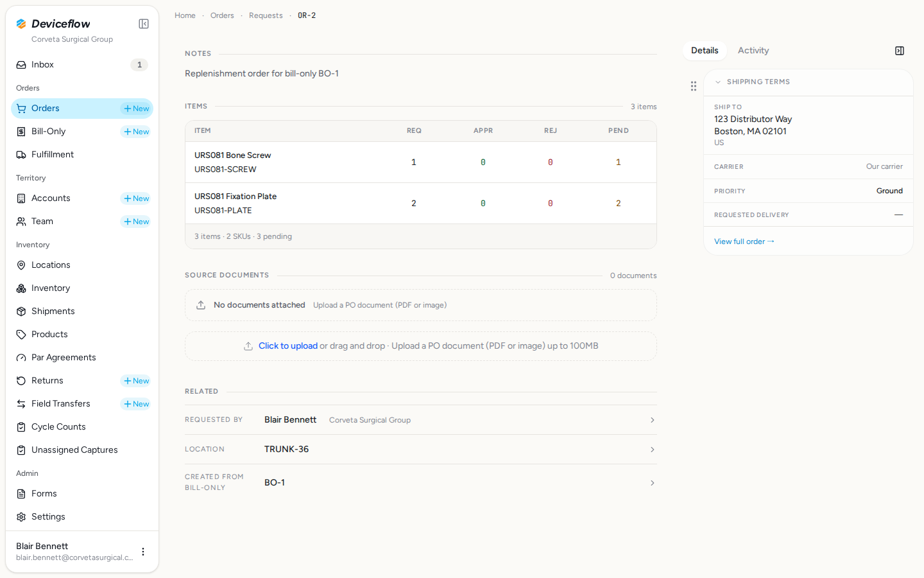Open the Locations pin icon
The width and height of the screenshot is (924, 578).
[21, 265]
